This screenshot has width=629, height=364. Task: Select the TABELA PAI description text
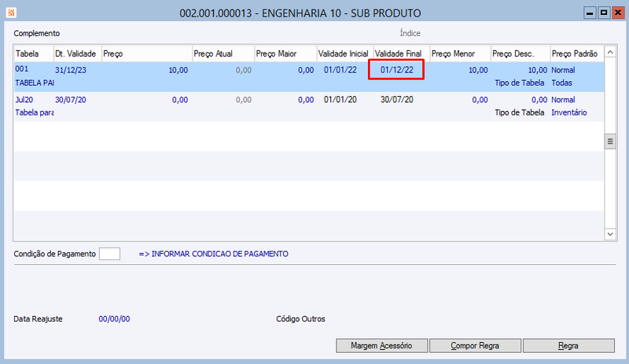tap(34, 83)
